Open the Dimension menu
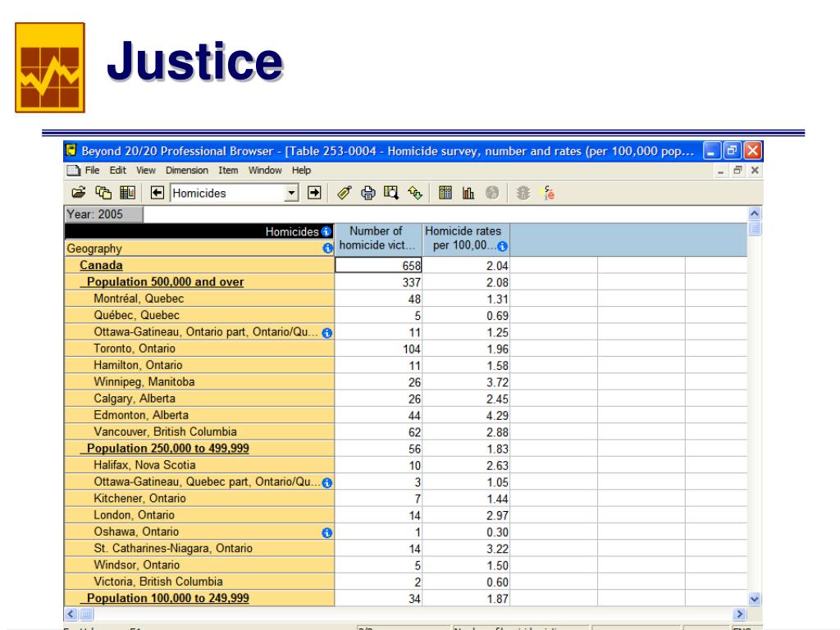The image size is (840, 630). [x=186, y=171]
